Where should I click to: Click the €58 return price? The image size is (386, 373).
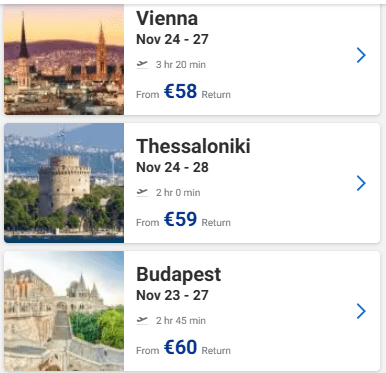tap(180, 91)
